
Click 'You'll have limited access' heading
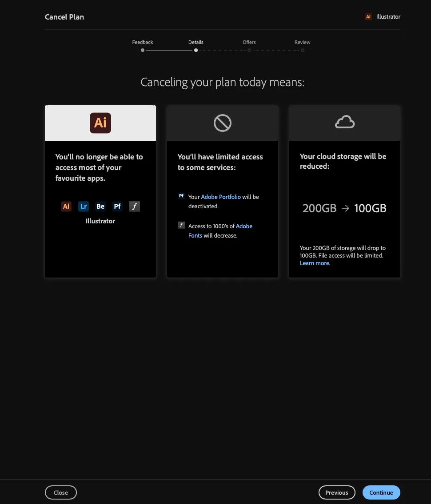point(220,162)
